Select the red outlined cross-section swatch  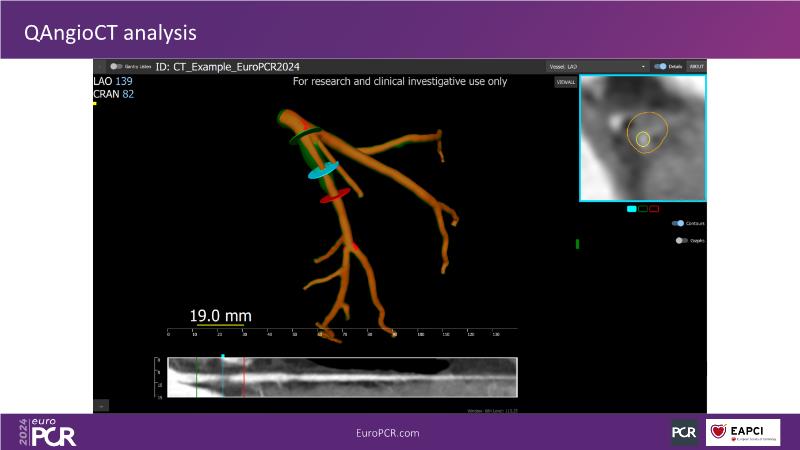coord(654,209)
